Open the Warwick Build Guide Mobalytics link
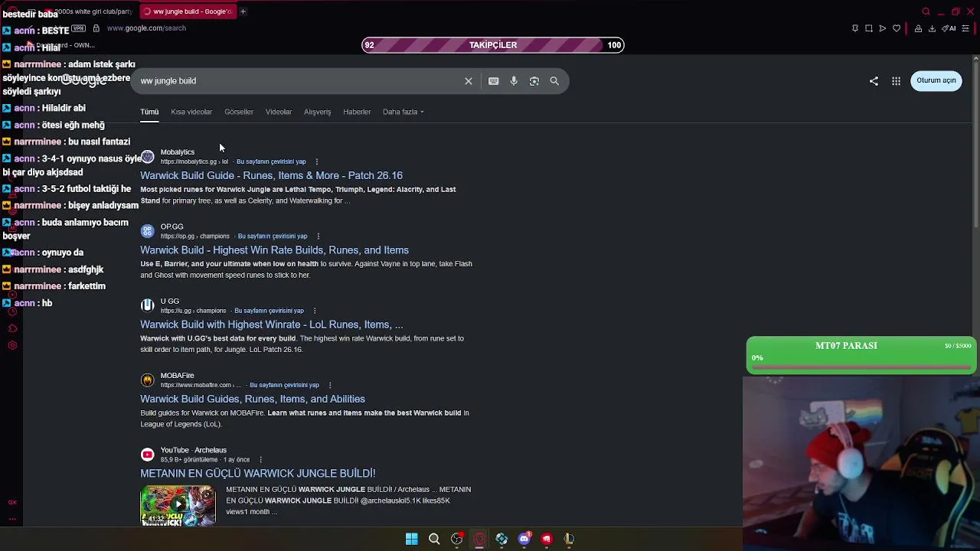This screenshot has width=980, height=551. pos(271,175)
